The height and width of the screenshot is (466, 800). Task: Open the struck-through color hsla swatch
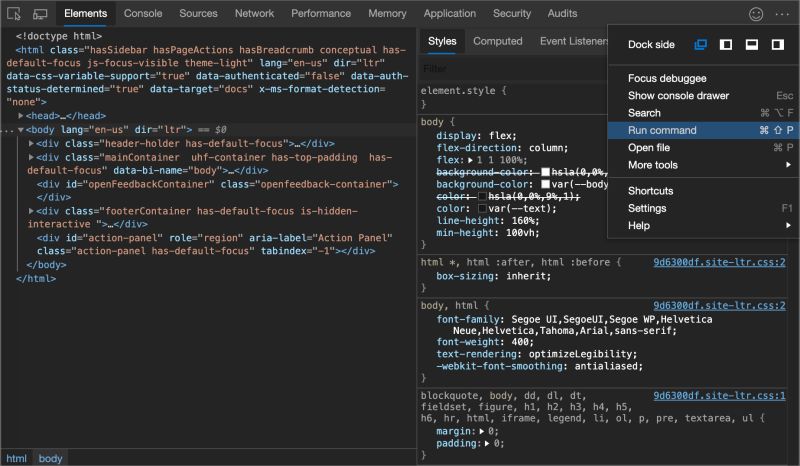(x=482, y=197)
